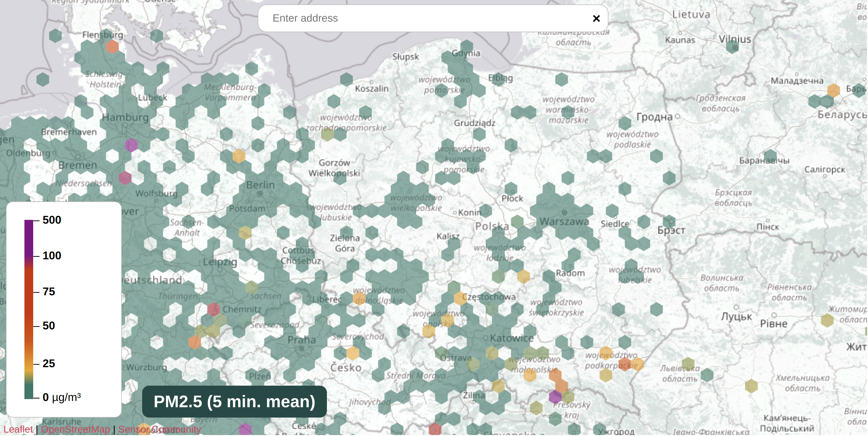Click the pink hexagon west of Chemnitz
868x436 pixels.
tap(214, 310)
